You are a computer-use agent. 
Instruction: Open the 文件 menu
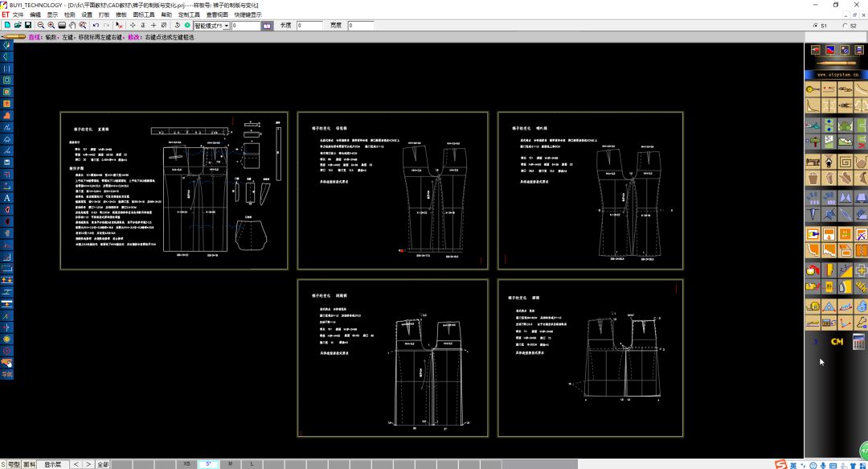tap(18, 14)
